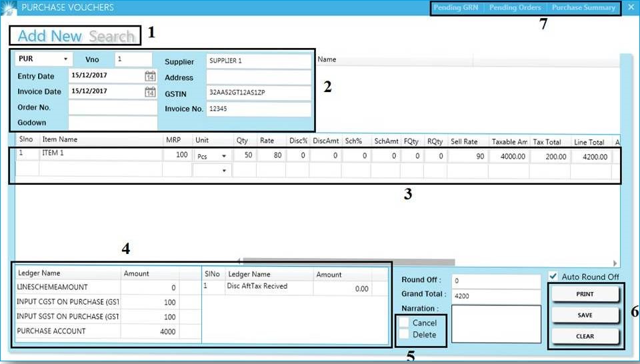Screen dimensions: 640x364
Task: Click the Round Off input field
Action: point(496,281)
